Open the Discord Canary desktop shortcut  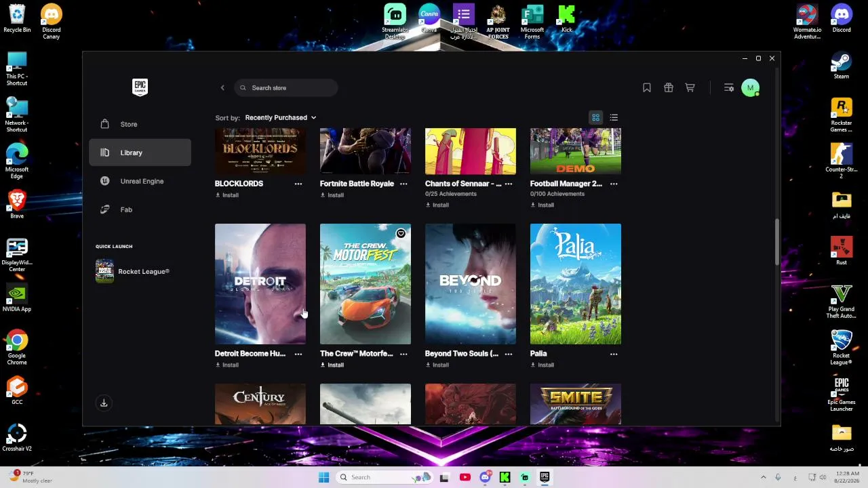(51, 22)
